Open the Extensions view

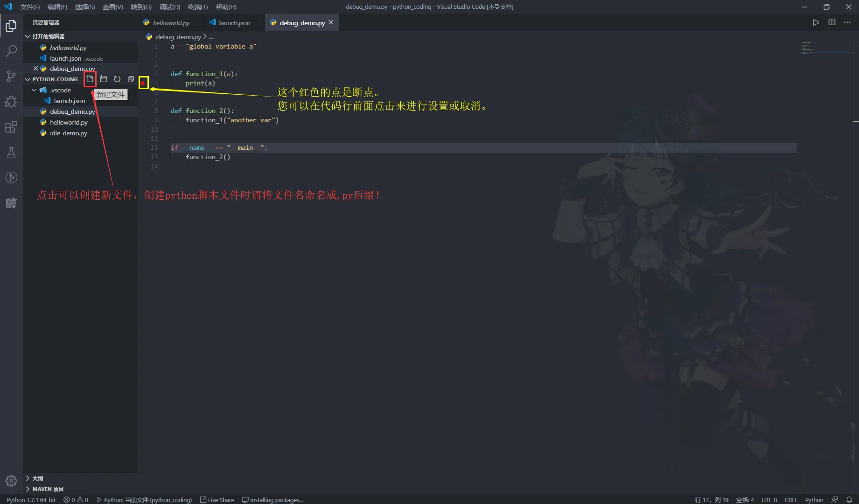[11, 127]
